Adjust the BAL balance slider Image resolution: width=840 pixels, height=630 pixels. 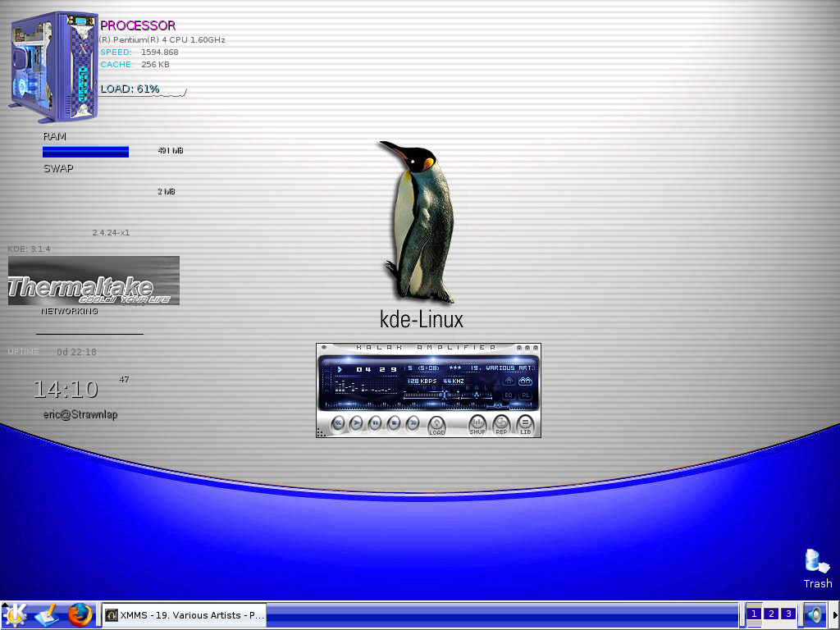(477, 395)
